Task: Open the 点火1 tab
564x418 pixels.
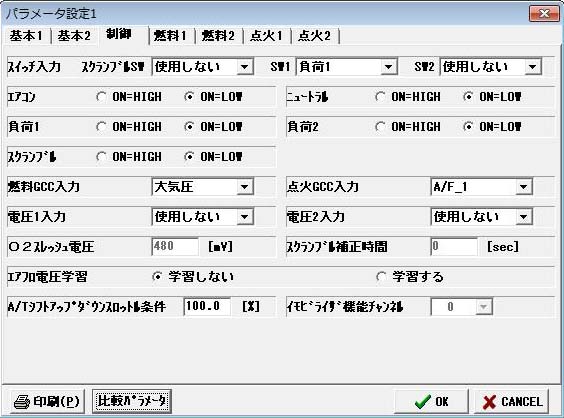Action: pos(267,36)
